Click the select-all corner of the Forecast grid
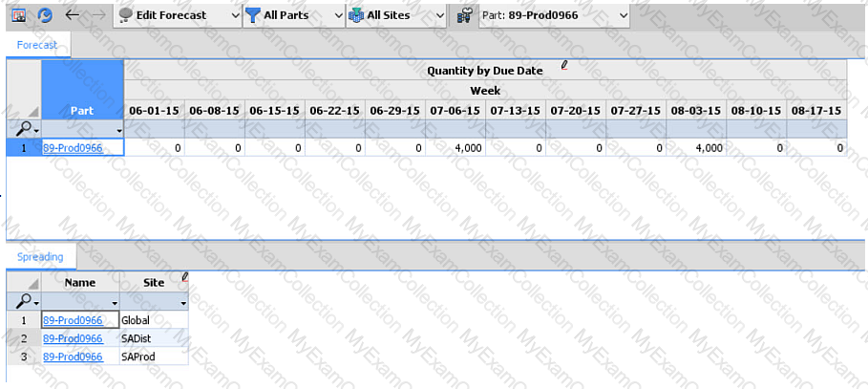The image size is (868, 389). click(24, 90)
